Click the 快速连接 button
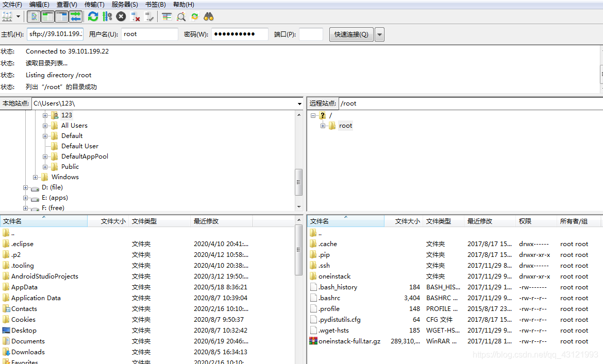 [x=351, y=34]
